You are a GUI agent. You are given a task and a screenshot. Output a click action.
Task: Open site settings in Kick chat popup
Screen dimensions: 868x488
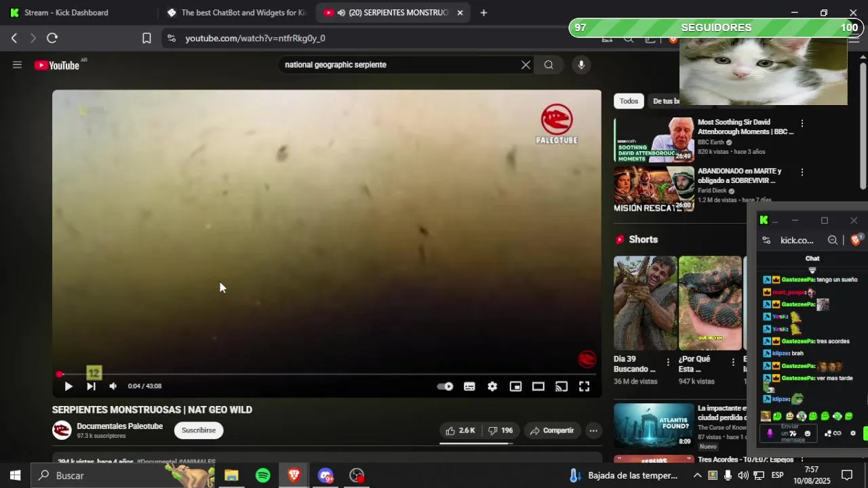point(766,240)
